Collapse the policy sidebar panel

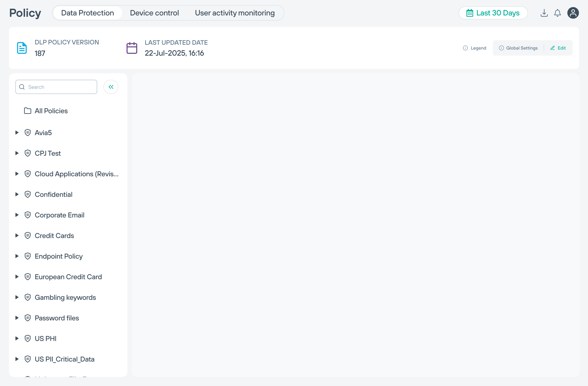[111, 87]
